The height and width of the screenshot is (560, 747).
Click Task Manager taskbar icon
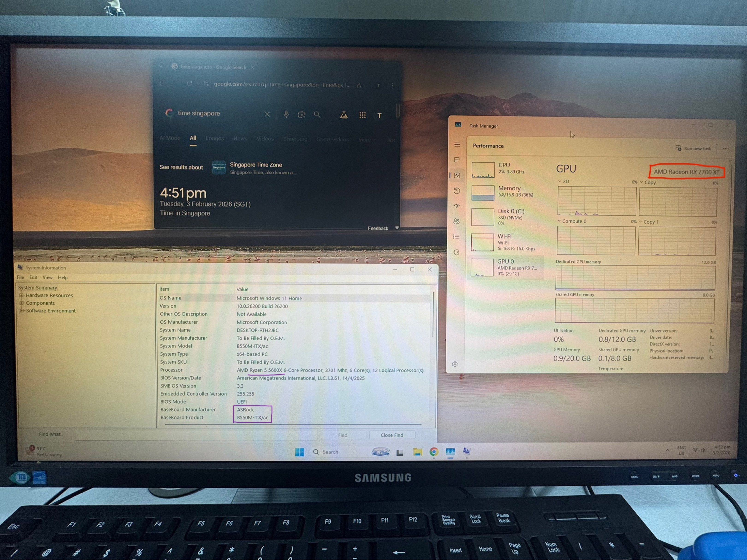click(450, 452)
